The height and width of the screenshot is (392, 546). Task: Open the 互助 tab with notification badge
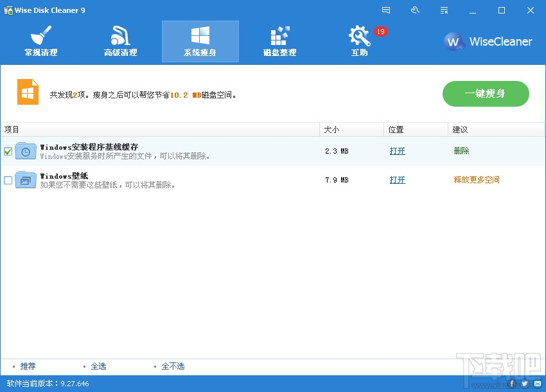click(359, 41)
